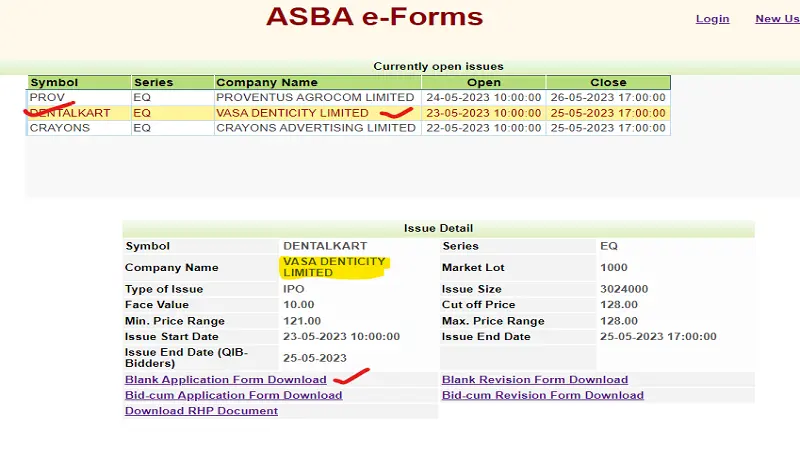Select the DENTALKART symbol cell

70,113
